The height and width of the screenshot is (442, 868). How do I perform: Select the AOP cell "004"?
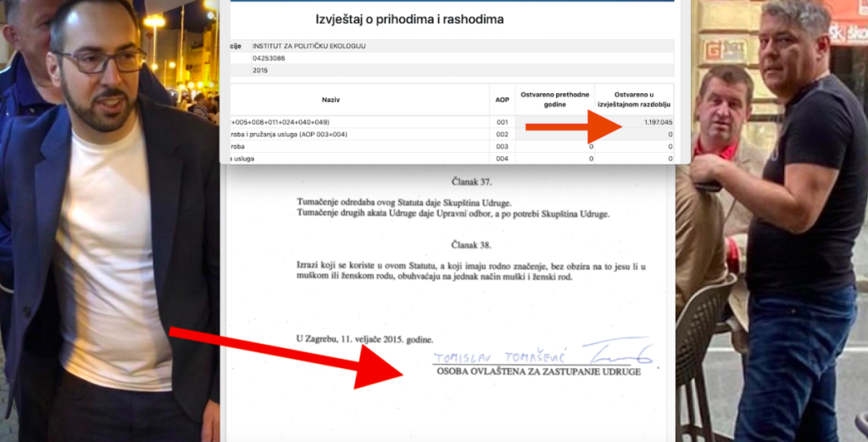[x=502, y=159]
